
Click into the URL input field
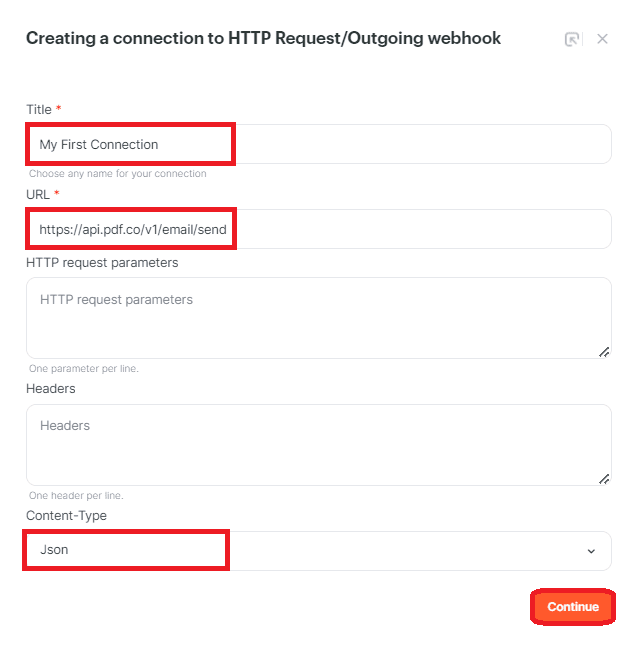(x=318, y=229)
